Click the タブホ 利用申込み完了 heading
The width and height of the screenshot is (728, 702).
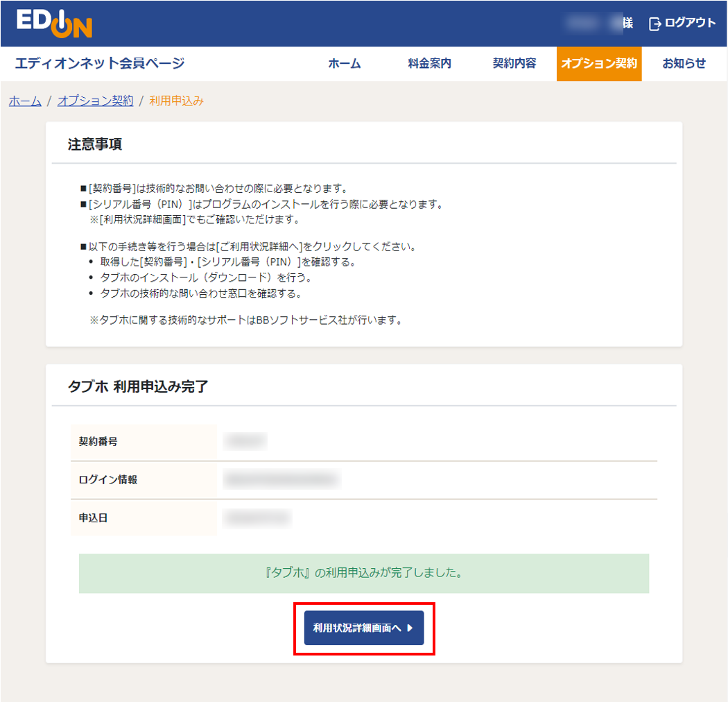click(x=138, y=386)
